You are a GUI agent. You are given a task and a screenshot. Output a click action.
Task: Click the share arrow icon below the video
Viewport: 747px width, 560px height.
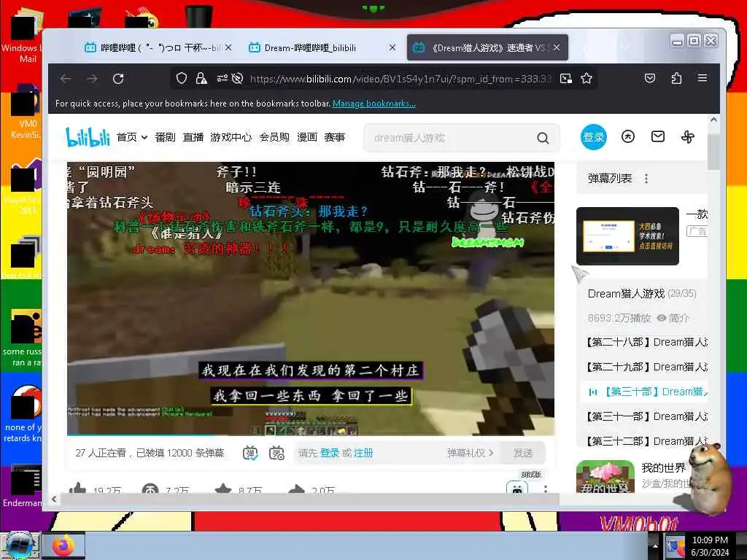(296, 489)
